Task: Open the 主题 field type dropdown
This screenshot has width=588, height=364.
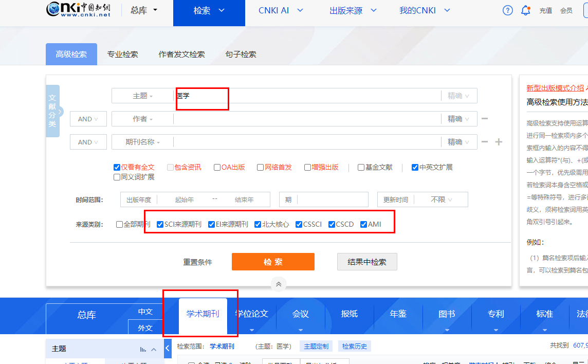Action: pyautogui.click(x=142, y=95)
